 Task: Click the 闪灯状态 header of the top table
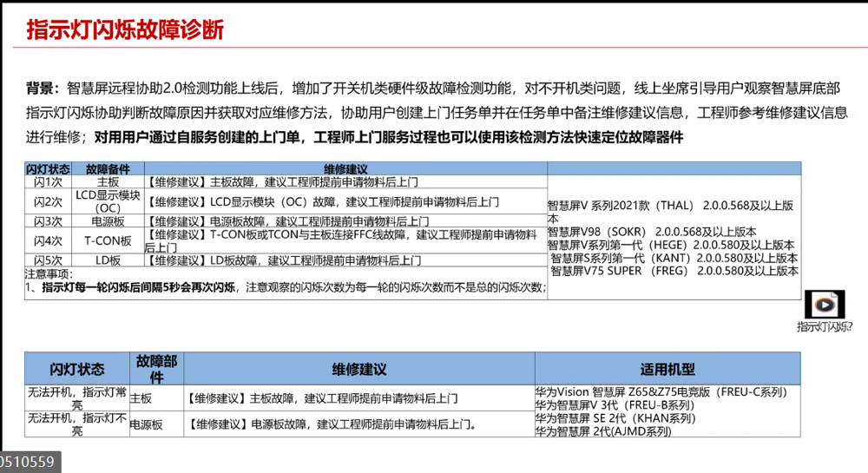pyautogui.click(x=48, y=169)
